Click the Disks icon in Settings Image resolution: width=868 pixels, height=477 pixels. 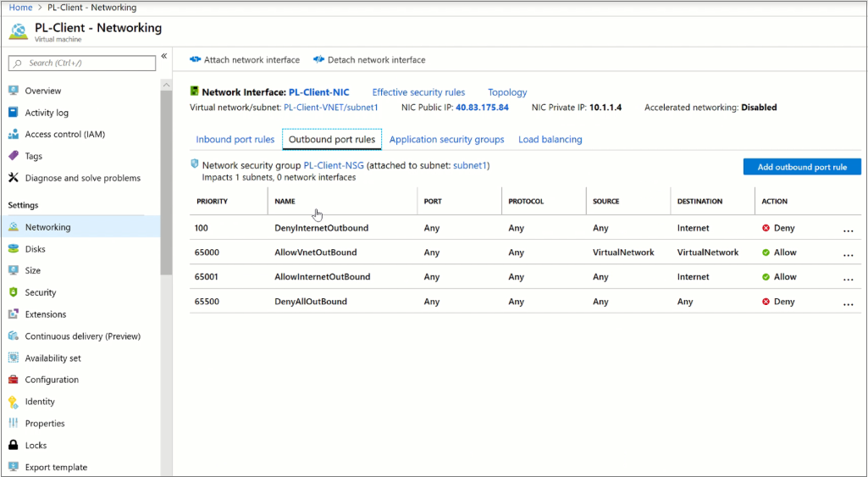coord(14,249)
